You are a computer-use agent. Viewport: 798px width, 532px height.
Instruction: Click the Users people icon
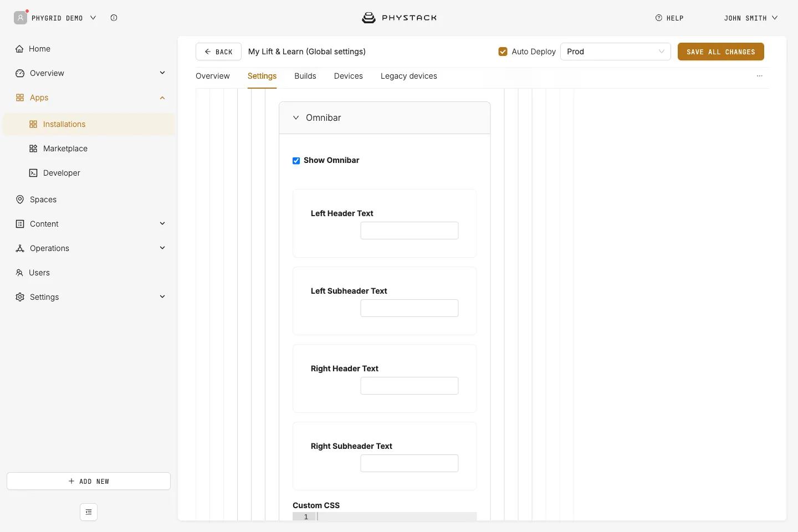pos(19,273)
